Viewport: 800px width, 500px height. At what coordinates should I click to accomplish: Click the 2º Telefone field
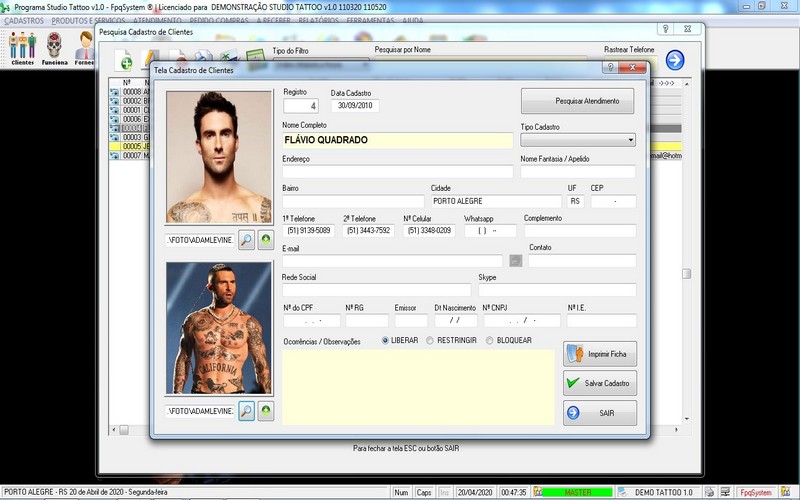pyautogui.click(x=368, y=231)
